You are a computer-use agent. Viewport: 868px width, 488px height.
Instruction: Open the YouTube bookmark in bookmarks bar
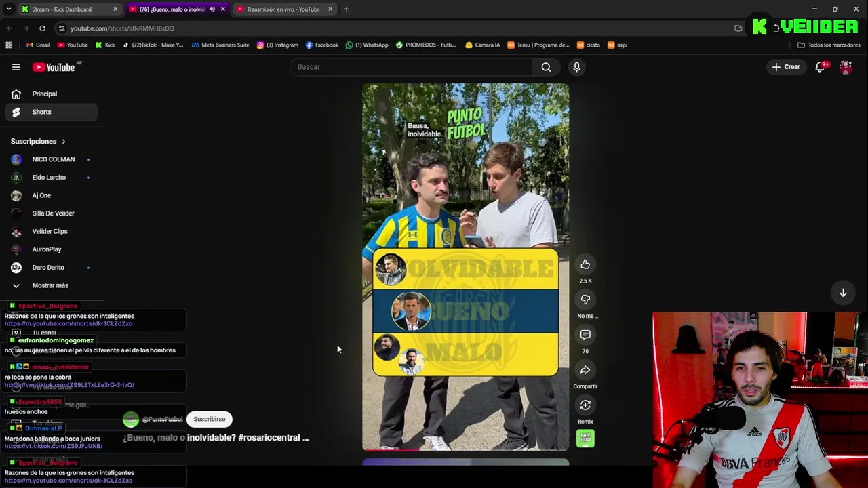(x=73, y=45)
